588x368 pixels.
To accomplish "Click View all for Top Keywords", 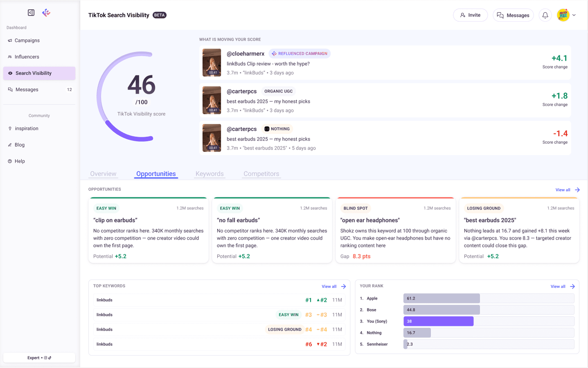I will point(329,287).
